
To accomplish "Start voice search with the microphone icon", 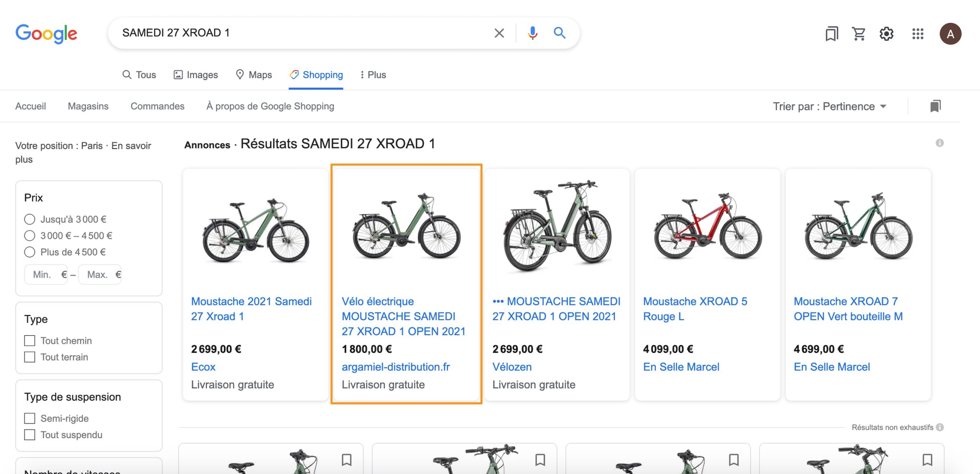I will click(532, 33).
